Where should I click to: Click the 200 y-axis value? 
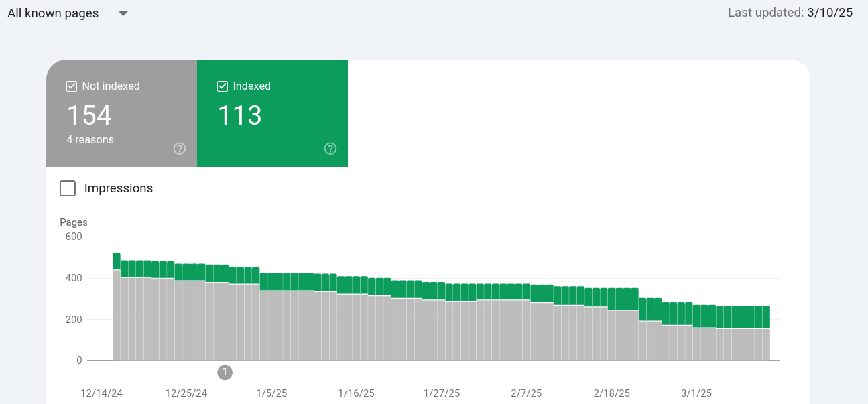[74, 320]
